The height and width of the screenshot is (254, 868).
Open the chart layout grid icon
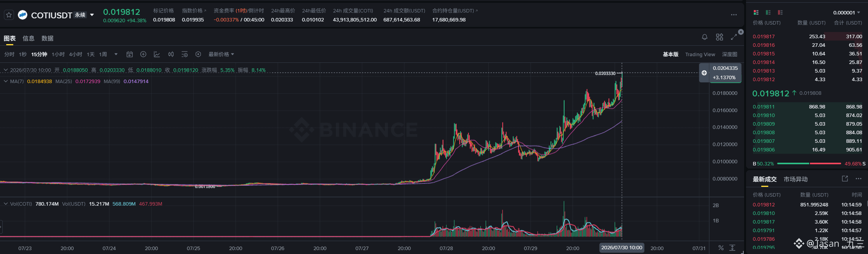point(719,37)
